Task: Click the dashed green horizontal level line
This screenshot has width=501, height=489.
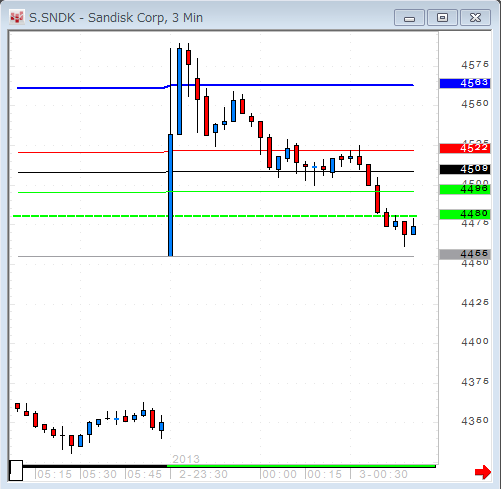Action: coord(215,216)
